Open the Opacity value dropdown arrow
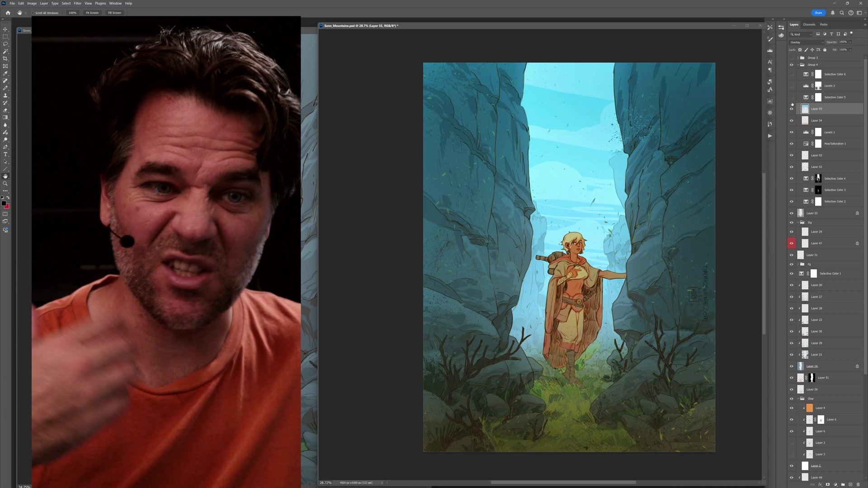Image resolution: width=868 pixels, height=488 pixels. (850, 42)
